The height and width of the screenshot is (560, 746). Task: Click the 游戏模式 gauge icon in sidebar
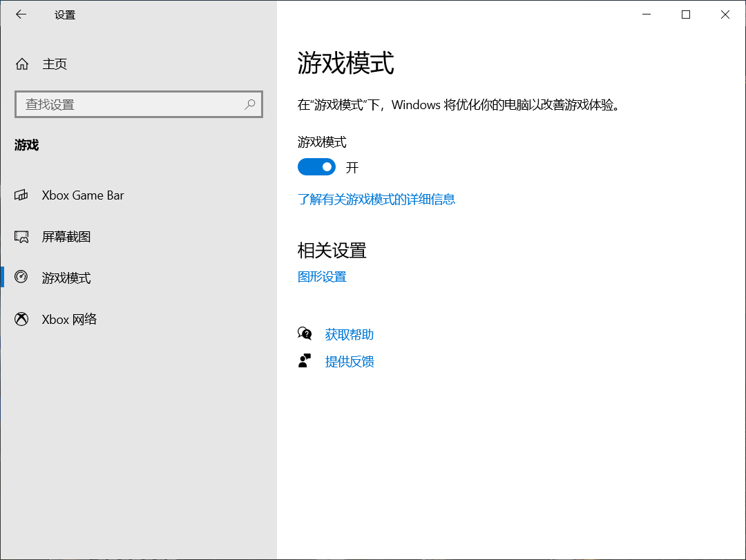(21, 277)
